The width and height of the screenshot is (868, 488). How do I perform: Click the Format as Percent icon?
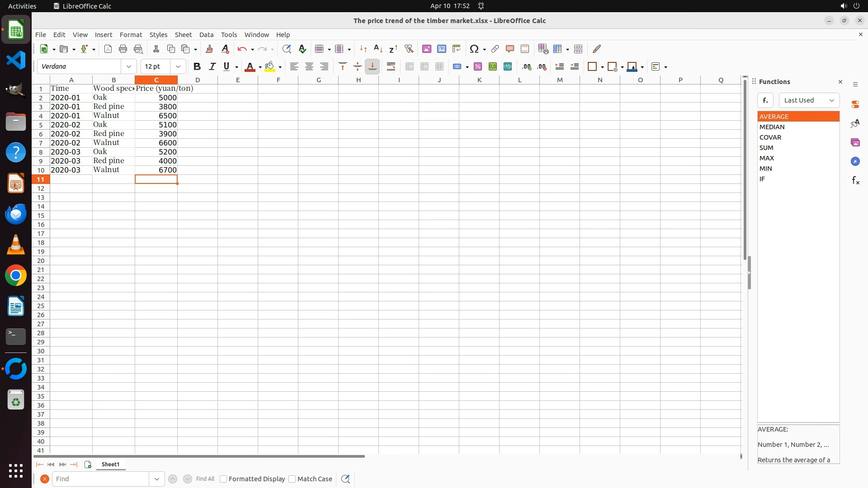(x=478, y=66)
